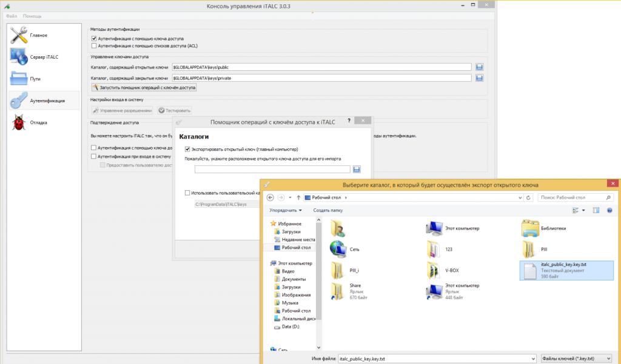Select Data (D:) drive in tree
The width and height of the screenshot is (621, 364).
tap(290, 326)
